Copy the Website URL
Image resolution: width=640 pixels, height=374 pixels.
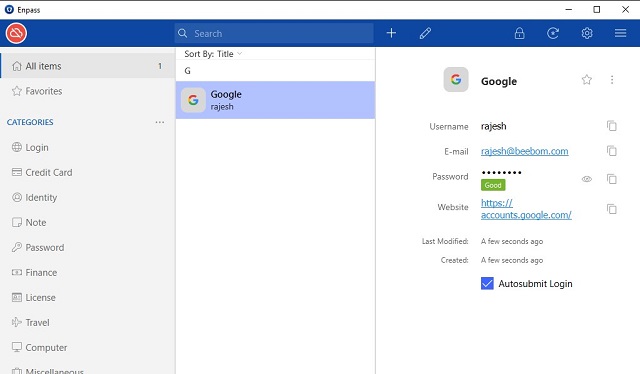tap(611, 209)
